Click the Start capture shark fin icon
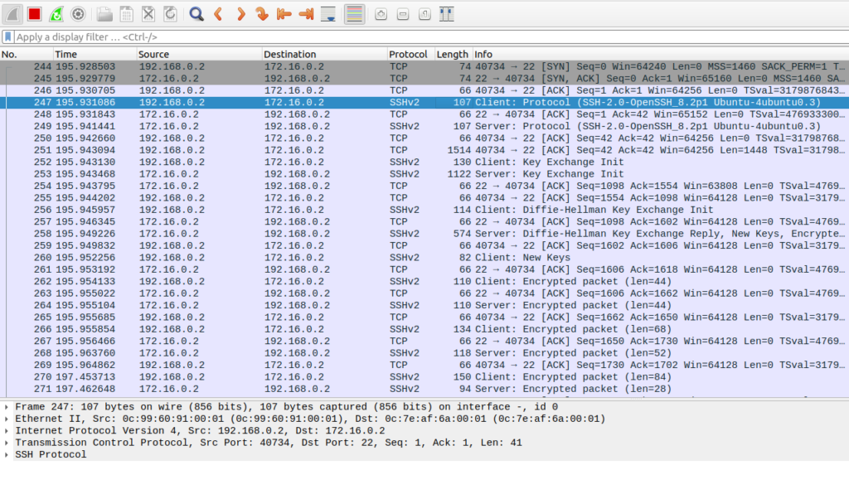Viewport: 849px width, 504px height. tap(13, 14)
